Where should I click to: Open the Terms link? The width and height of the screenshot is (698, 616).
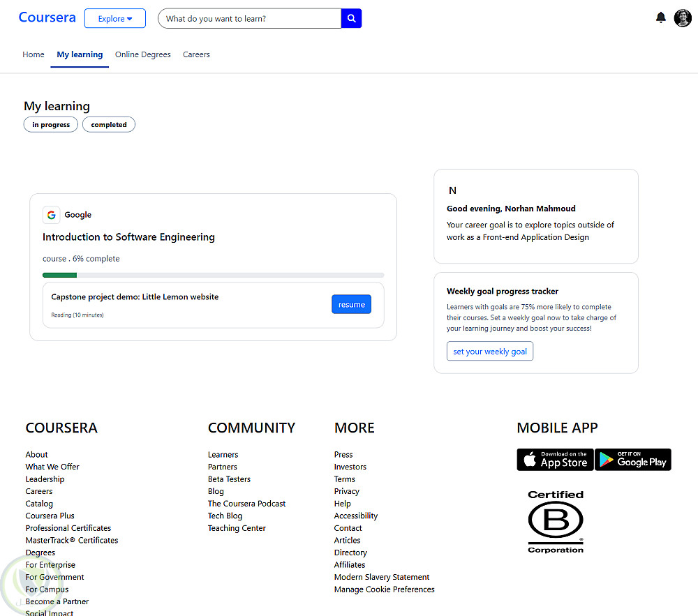click(345, 479)
